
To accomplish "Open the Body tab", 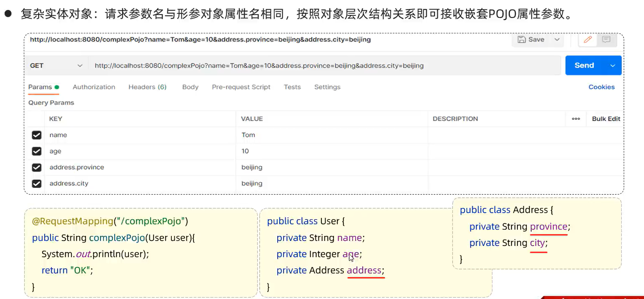I will pos(190,87).
